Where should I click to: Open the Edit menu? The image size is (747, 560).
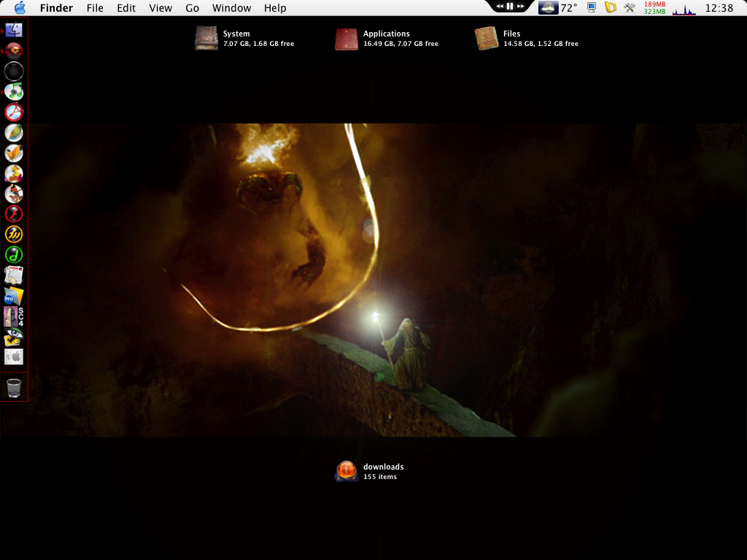tap(126, 8)
